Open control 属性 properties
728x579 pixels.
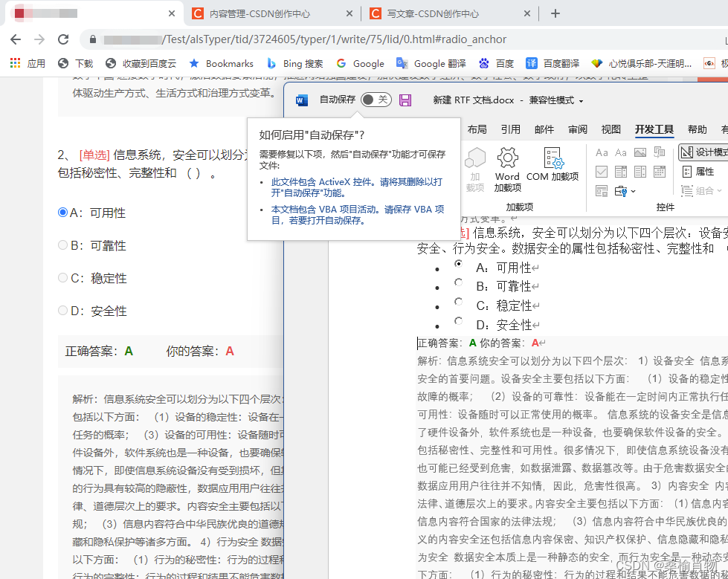pos(698,172)
